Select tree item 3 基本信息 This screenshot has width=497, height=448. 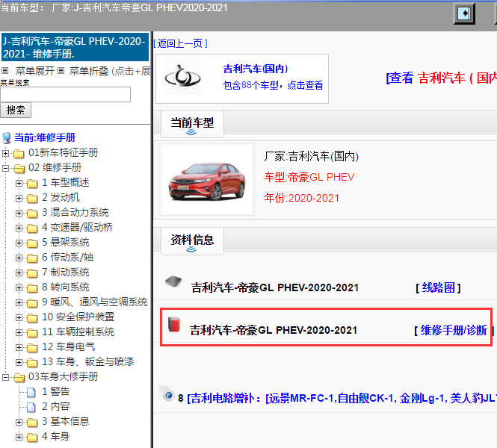coord(66,421)
